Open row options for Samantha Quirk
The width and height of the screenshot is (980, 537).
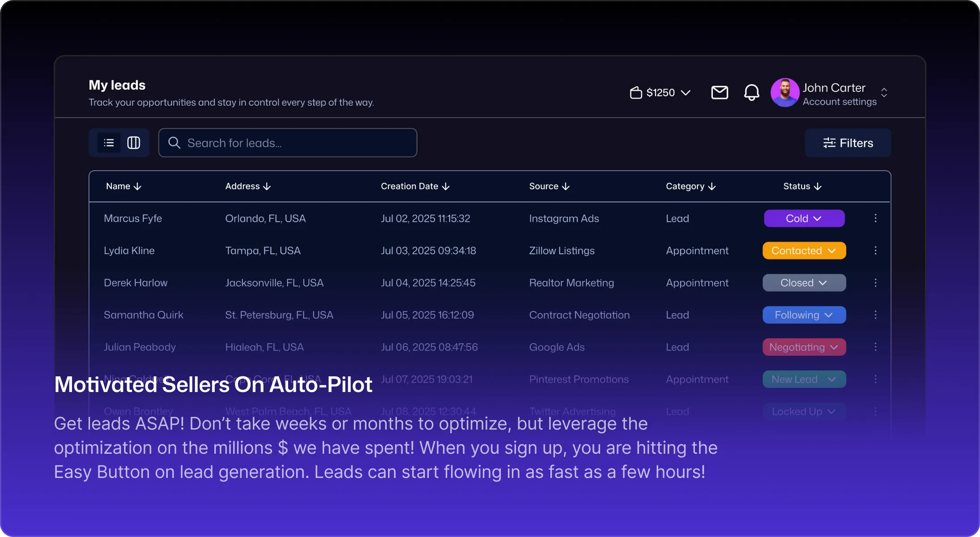[875, 315]
